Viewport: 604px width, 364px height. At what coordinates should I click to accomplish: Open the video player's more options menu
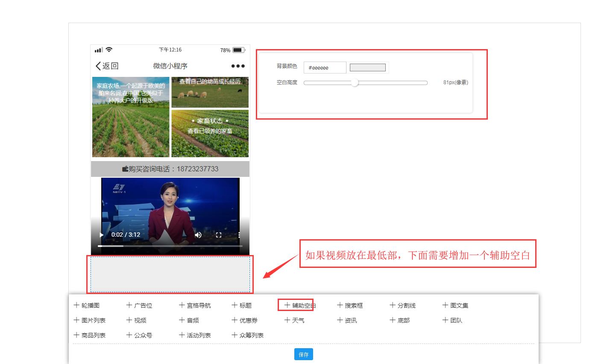pos(239,235)
